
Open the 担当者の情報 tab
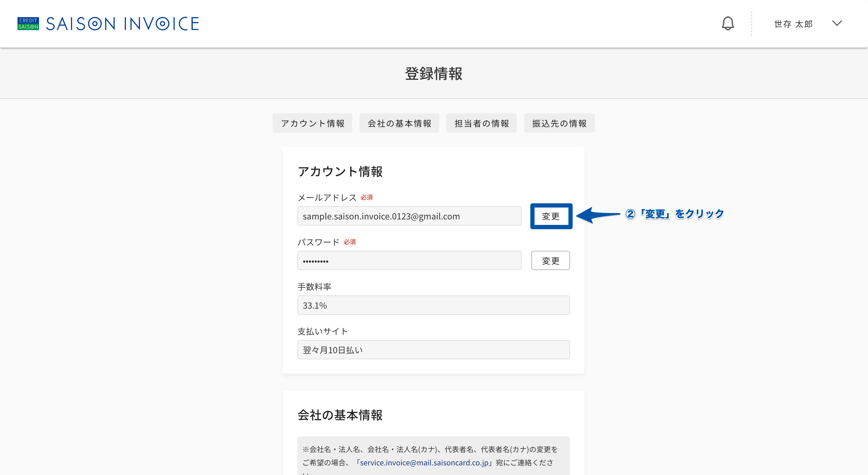pos(482,123)
